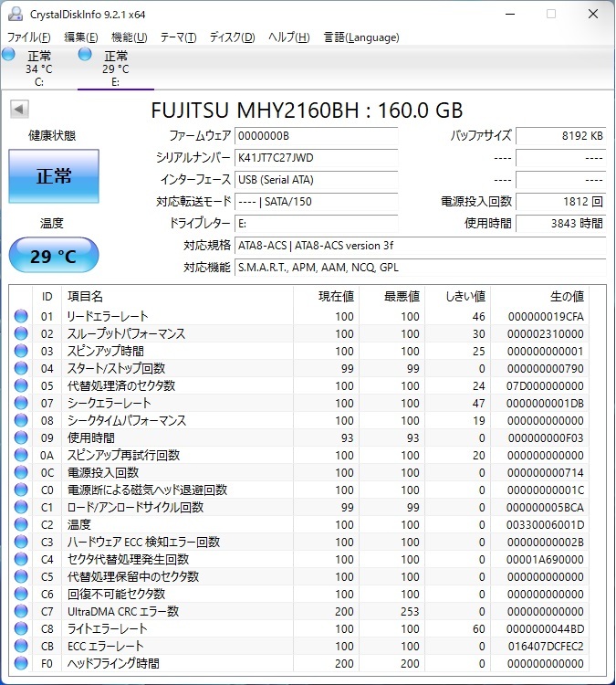Click the buffer size field 8192 KB
This screenshot has width=616, height=685.
click(561, 136)
